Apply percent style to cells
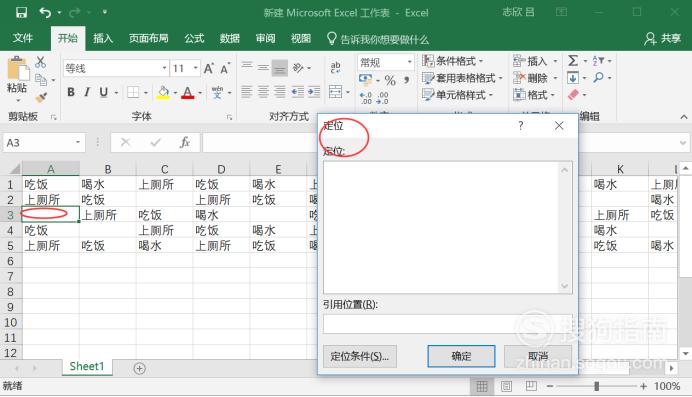This screenshot has width=692, height=397. click(x=390, y=80)
